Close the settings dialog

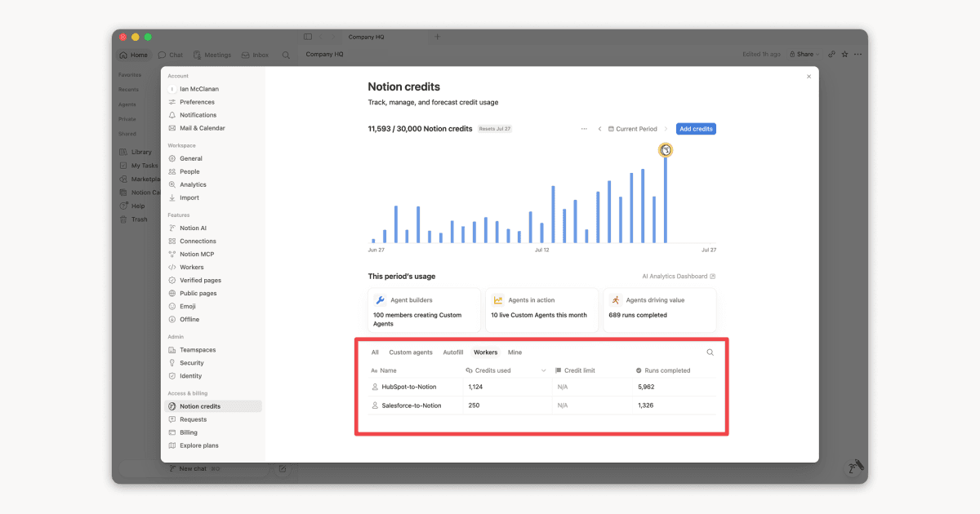(x=808, y=77)
